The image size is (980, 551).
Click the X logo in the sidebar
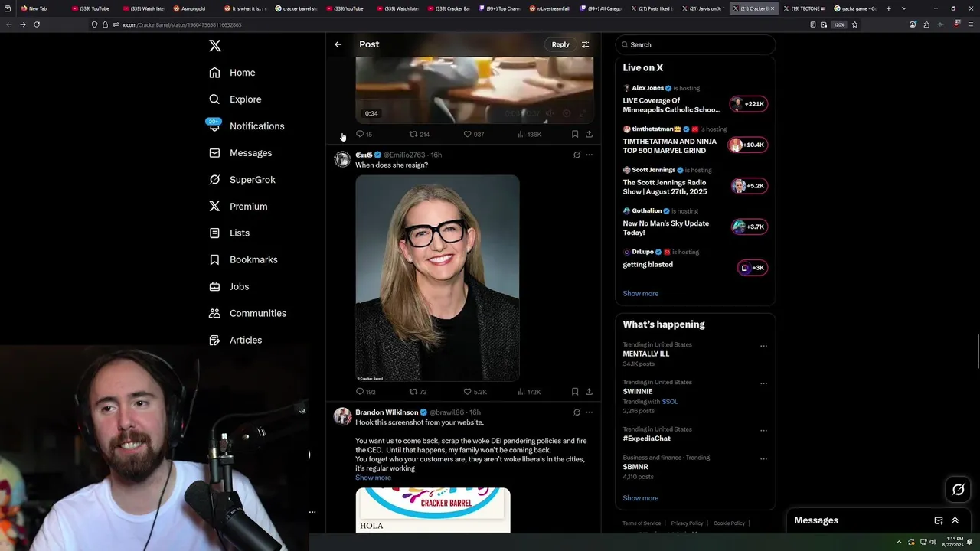(x=215, y=46)
